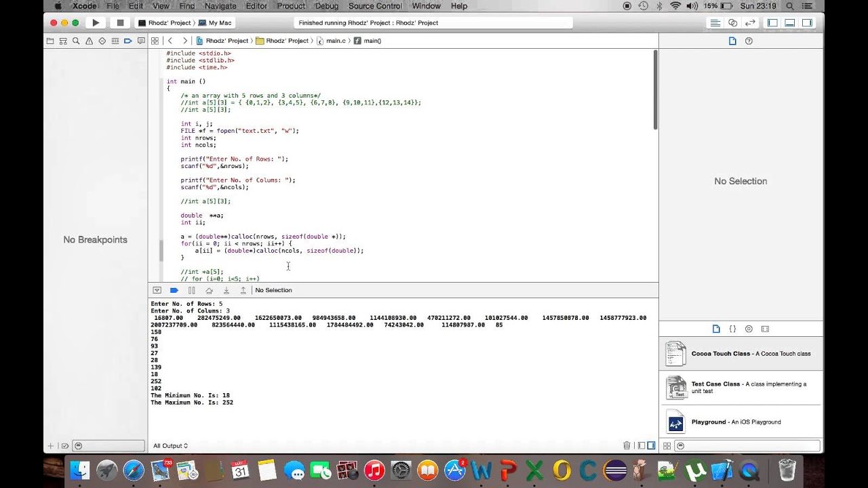Screen dimensions: 868x488
Task: Open main.c file list in jump bar
Action: point(332,41)
